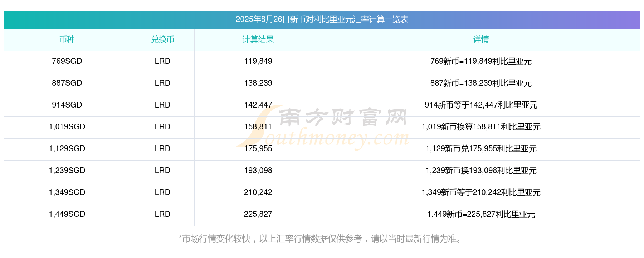This screenshot has height=258, width=644.
Task: Select the 1,019SGD cell
Action: tap(67, 127)
